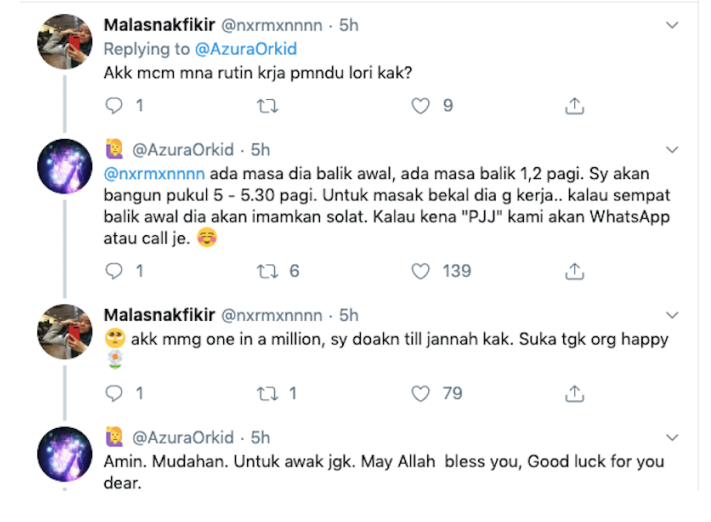
Task: Expand options menu for AzuraOrkid's long reply
Action: 671,150
